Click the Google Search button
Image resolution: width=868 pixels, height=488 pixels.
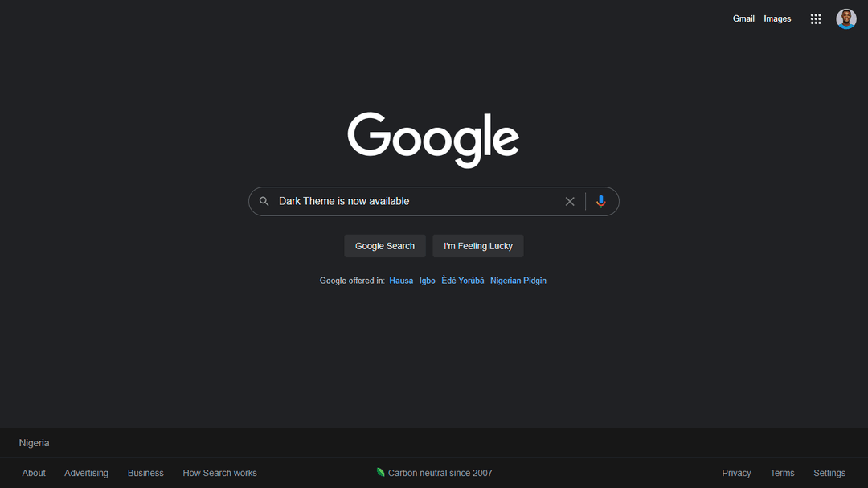(x=385, y=246)
